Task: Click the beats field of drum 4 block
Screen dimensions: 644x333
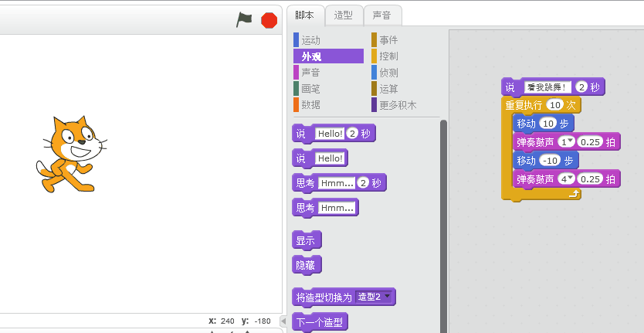Action: pyautogui.click(x=589, y=178)
